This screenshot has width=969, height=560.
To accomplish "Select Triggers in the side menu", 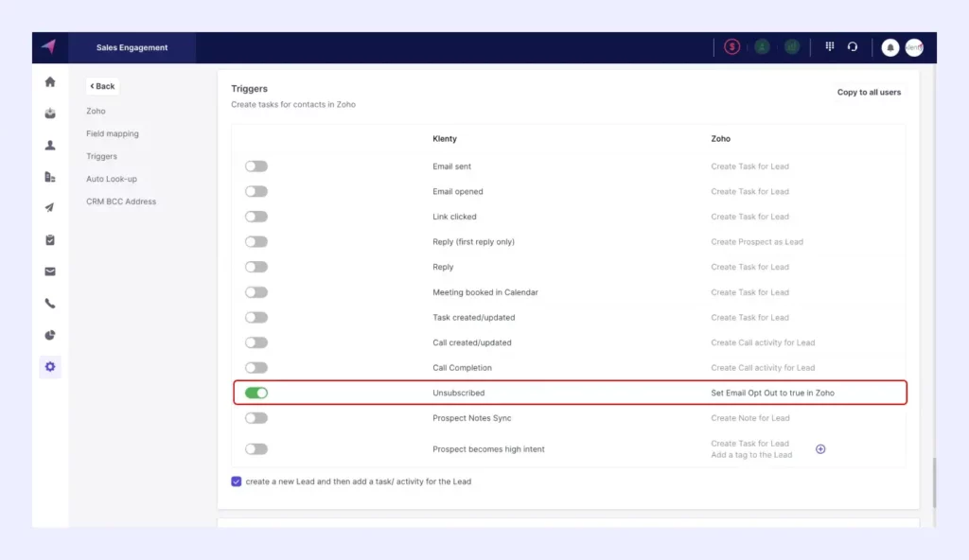I will click(x=101, y=156).
